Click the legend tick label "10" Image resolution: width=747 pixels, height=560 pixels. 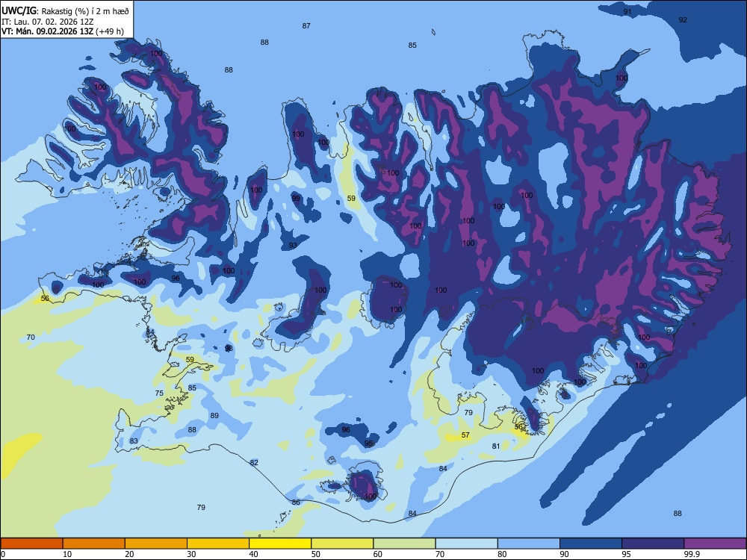coord(67,554)
